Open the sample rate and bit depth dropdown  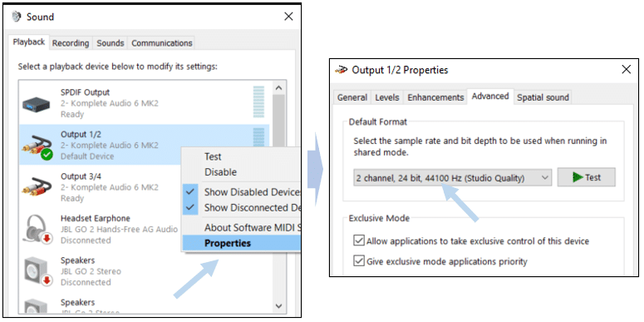click(x=453, y=178)
